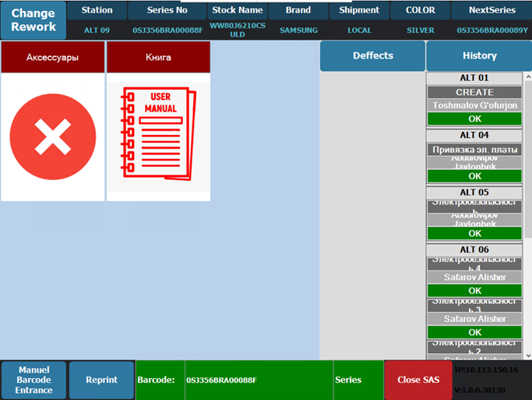Click the green OK under ALT 04
The height and width of the screenshot is (400, 532).
[474, 176]
